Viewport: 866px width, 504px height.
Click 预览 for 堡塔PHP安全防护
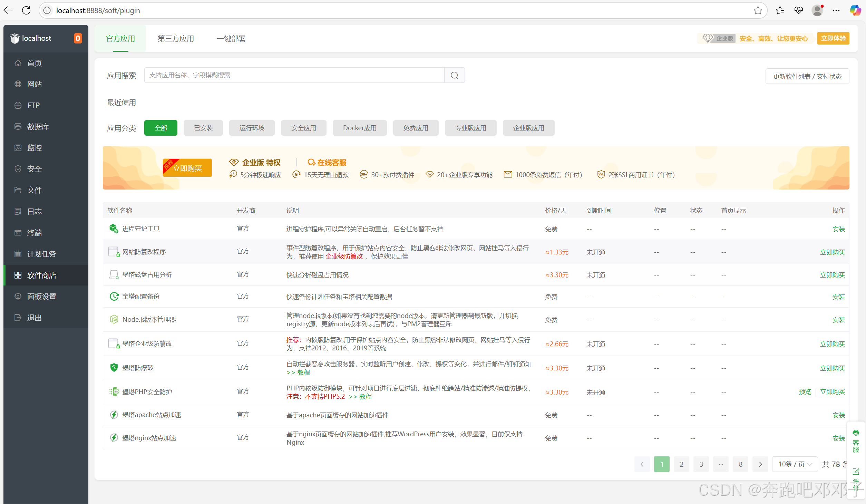[805, 391]
